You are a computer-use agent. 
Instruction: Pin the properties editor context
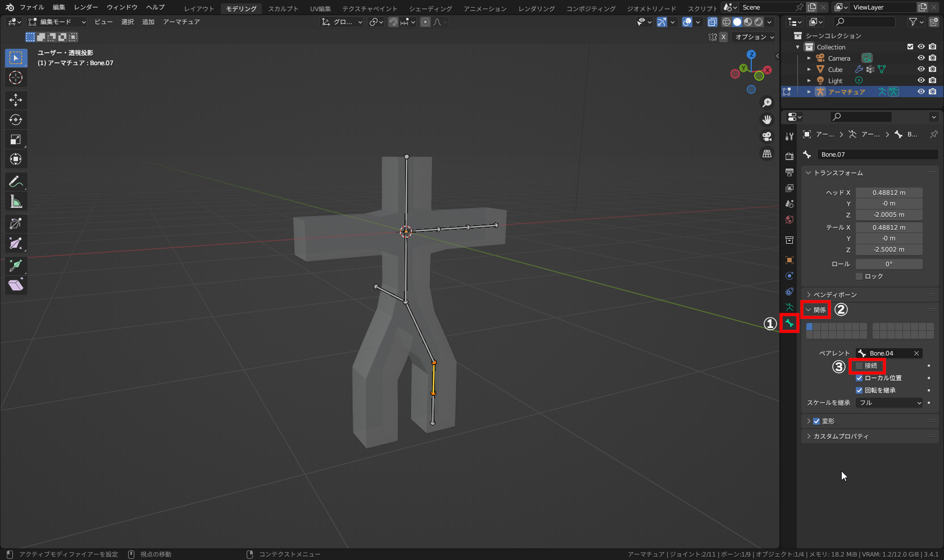(933, 134)
